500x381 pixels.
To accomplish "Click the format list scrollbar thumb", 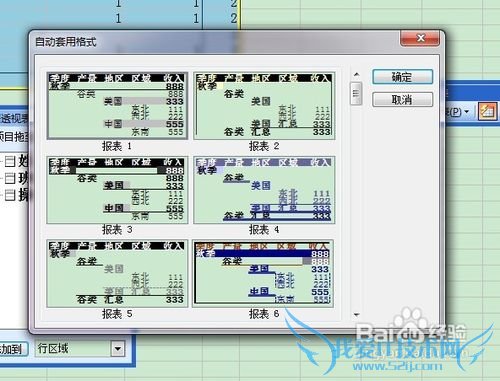I will click(x=356, y=94).
